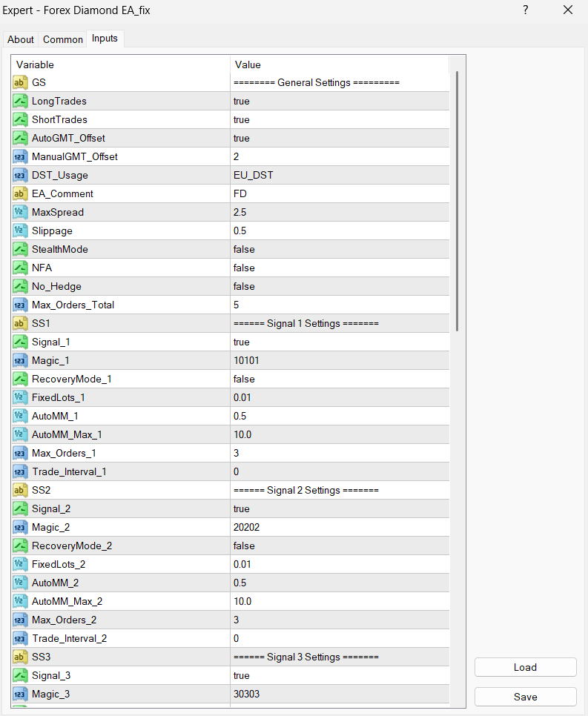Click the string icon next to SS2
588x716 pixels.
[x=21, y=490]
